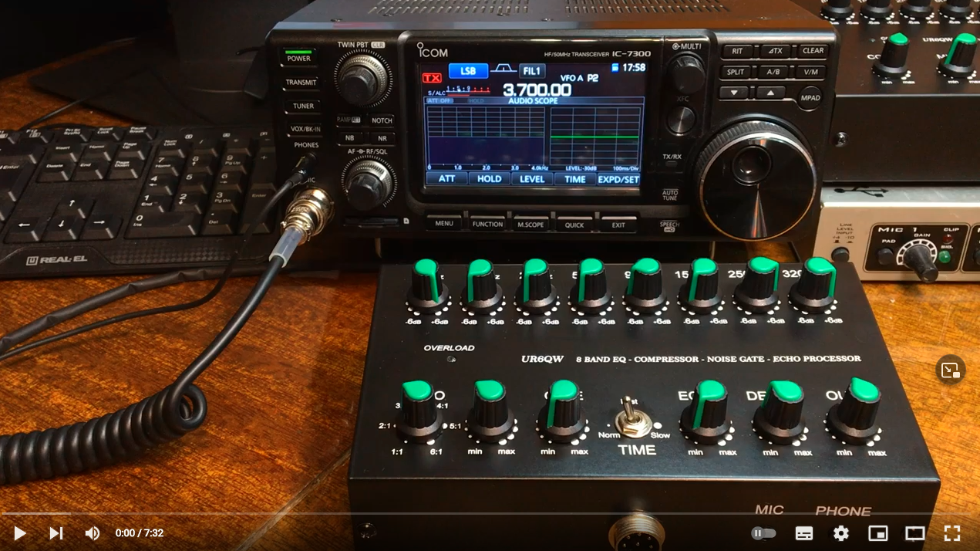Click the V/M button
This screenshot has width=980, height=551.
click(810, 72)
